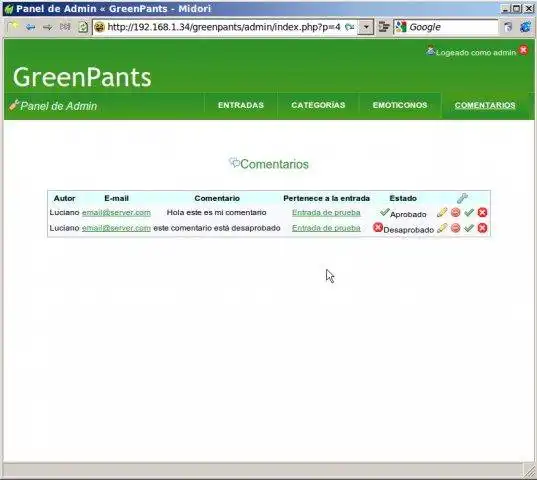Click the Midori leaf icon in title bar
537x480 pixels.
tap(9, 9)
